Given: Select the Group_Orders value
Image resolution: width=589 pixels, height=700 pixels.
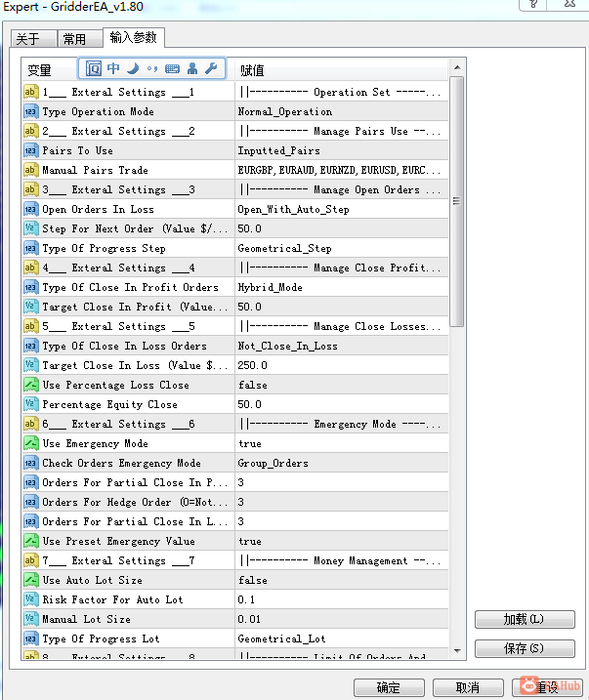Looking at the screenshot, I should [273, 463].
